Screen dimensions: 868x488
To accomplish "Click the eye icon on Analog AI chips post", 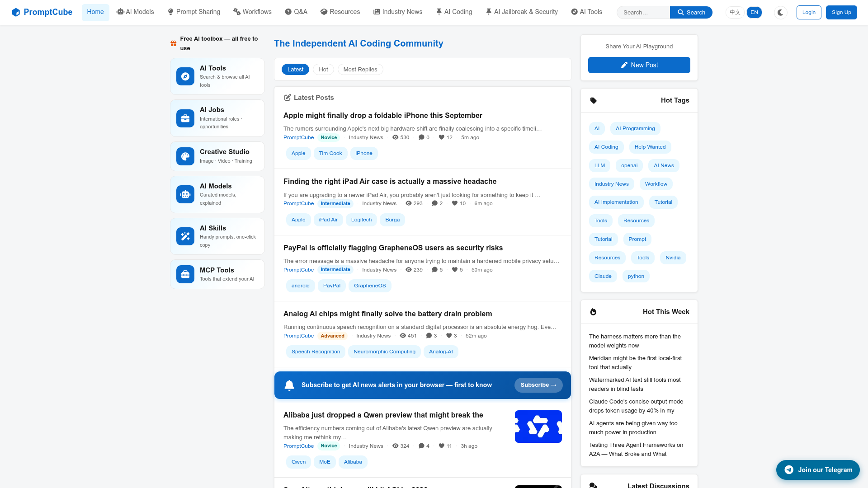I will pos(403,336).
